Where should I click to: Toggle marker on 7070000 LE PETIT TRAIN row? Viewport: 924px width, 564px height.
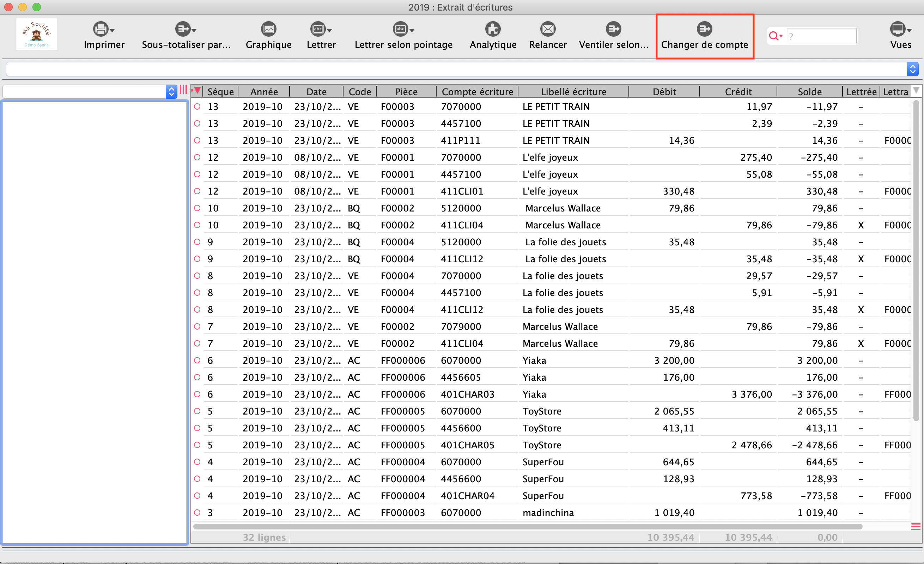click(x=197, y=106)
